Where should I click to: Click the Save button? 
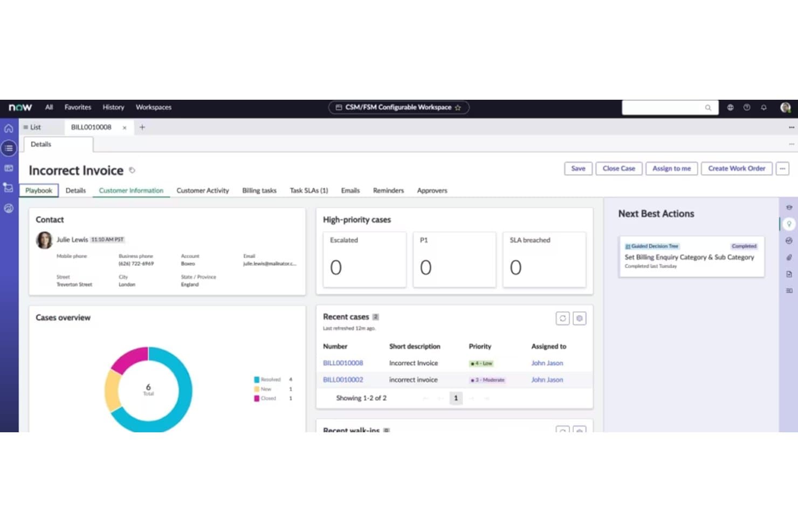tap(578, 169)
